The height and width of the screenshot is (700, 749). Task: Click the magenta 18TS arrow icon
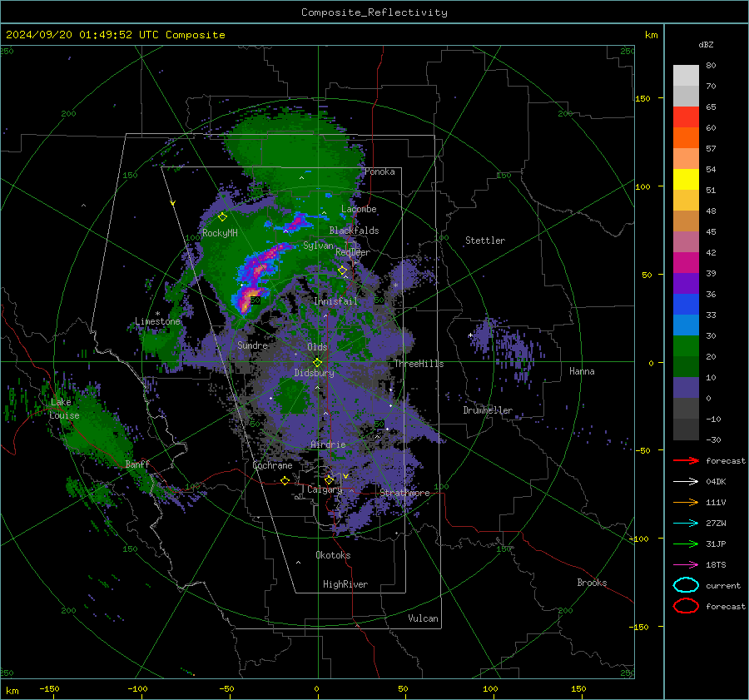686,565
